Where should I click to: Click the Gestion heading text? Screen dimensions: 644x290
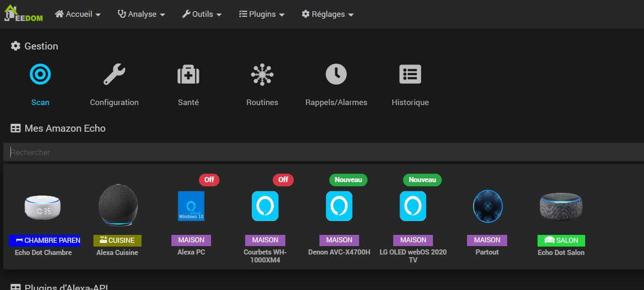[41, 46]
